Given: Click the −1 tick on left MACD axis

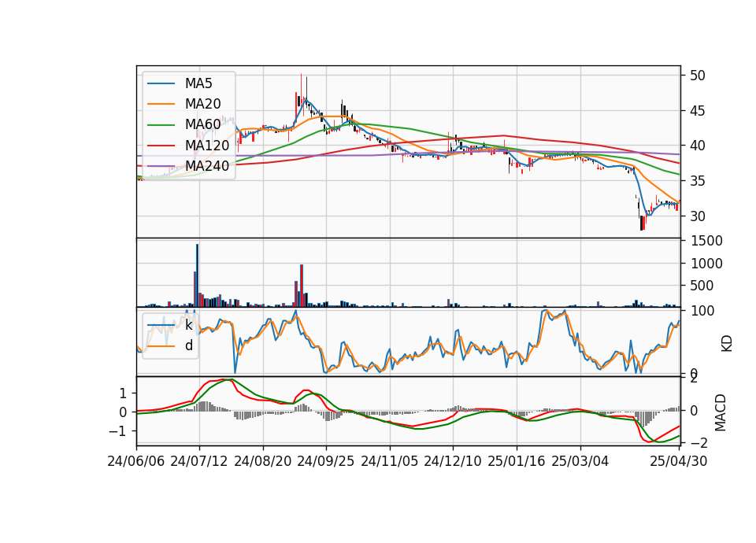Looking at the screenshot, I should (x=118, y=430).
